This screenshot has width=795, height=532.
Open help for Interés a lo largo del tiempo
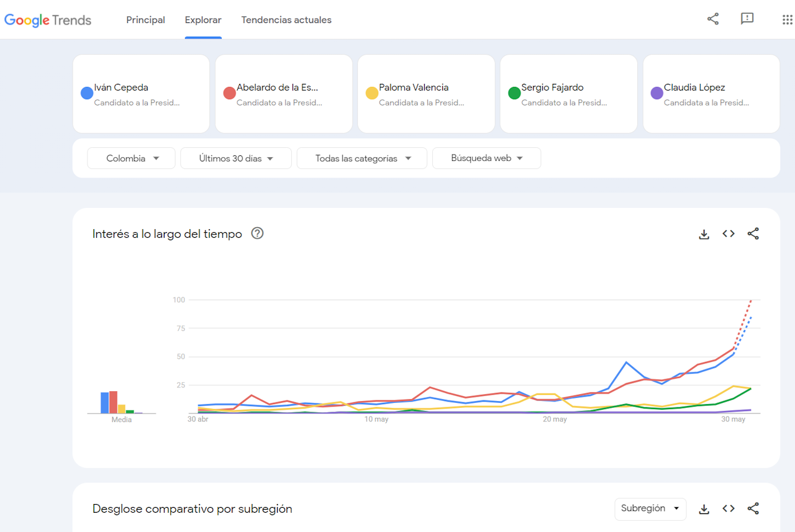(x=257, y=233)
